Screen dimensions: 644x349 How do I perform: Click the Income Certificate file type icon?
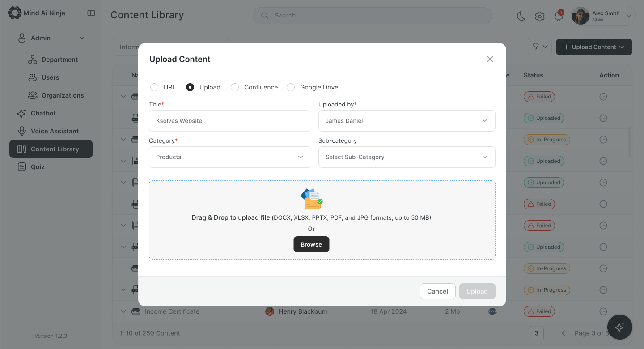click(x=136, y=311)
